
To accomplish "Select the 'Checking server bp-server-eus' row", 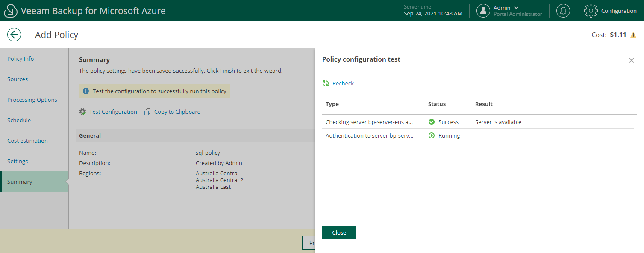I will [x=478, y=122].
